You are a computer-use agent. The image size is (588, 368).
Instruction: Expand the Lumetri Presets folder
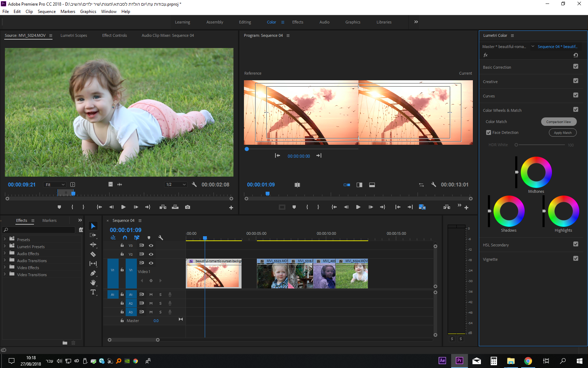click(5, 246)
